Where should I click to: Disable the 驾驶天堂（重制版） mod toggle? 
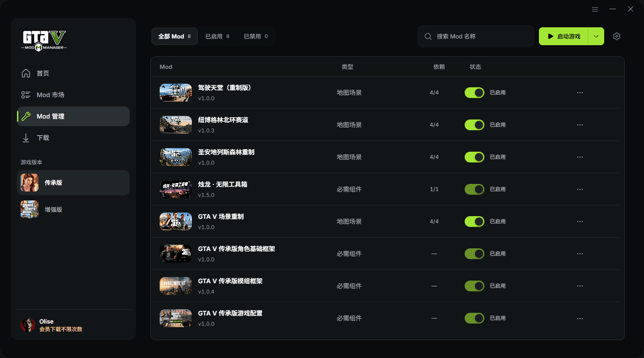[475, 93]
